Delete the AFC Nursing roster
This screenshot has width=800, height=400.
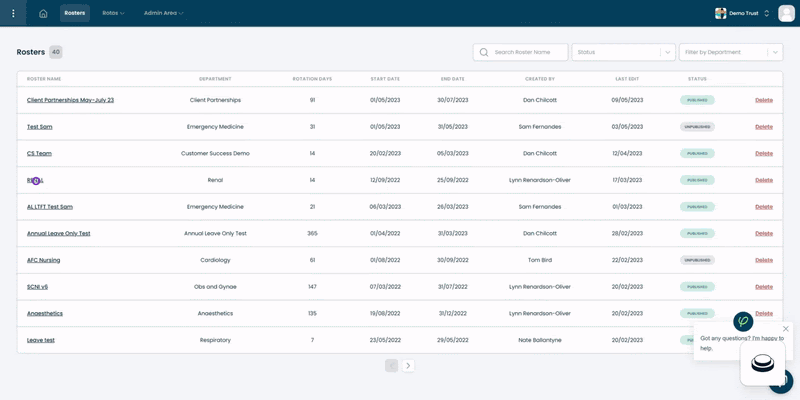(x=764, y=260)
